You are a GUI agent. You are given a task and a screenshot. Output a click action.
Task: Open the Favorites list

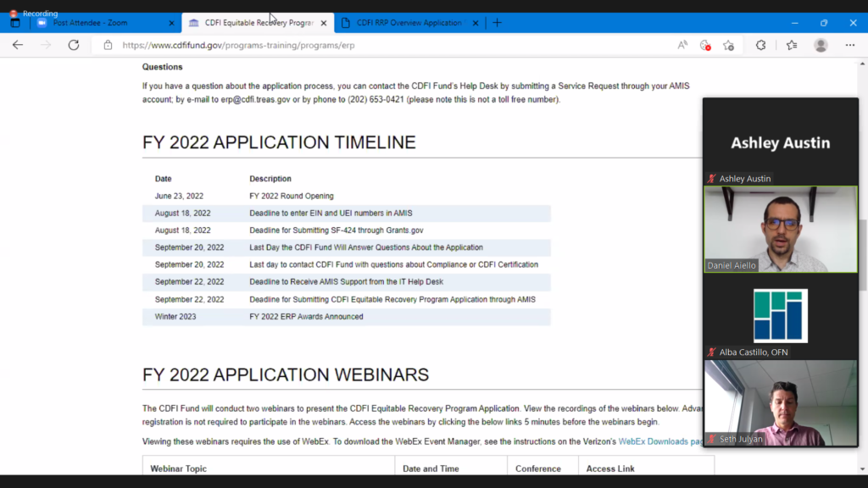(x=792, y=46)
